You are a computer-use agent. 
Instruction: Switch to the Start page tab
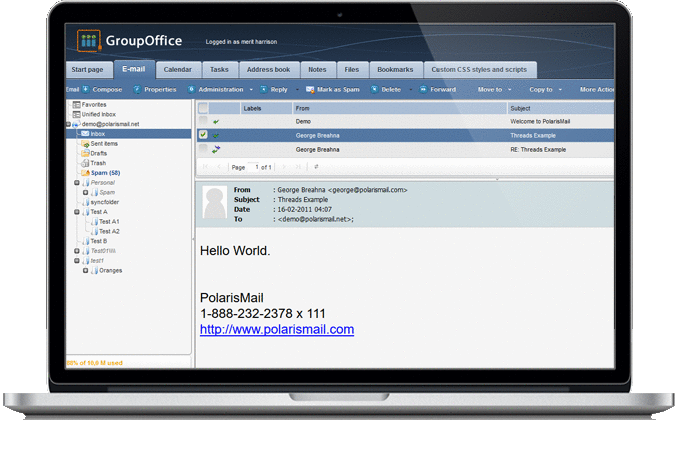coord(87,70)
